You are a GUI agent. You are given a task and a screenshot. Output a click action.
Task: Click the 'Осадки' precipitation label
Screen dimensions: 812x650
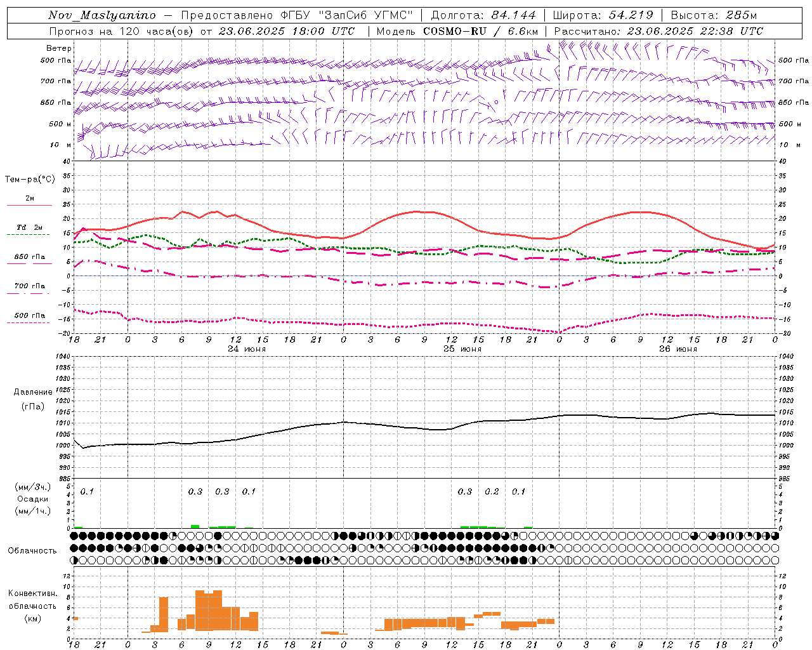[x=33, y=499]
